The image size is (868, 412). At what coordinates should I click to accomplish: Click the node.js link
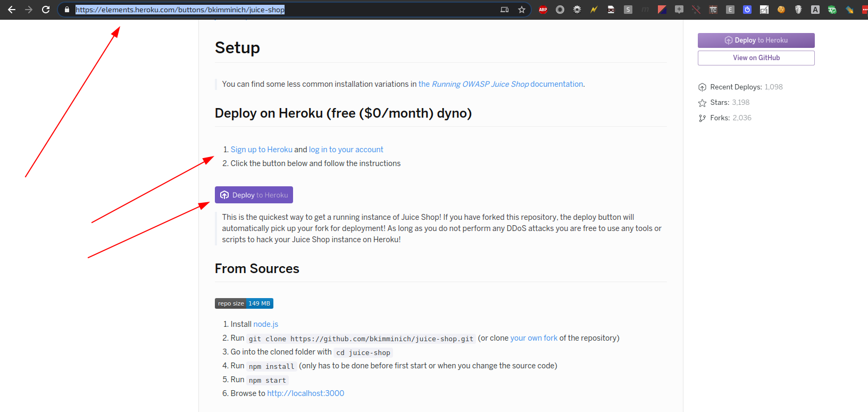point(265,324)
